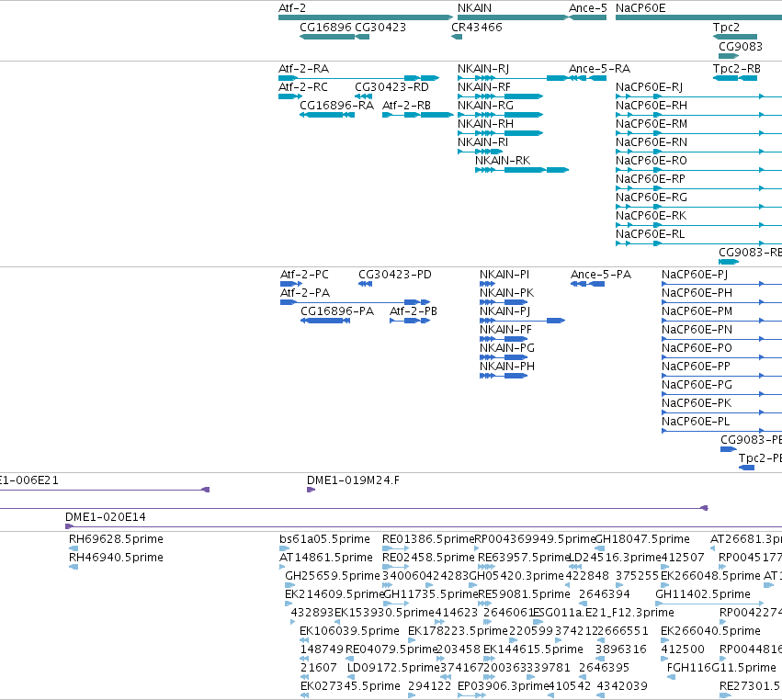782x700 pixels.
Task: Click protein Atf-2-PA label
Action: click(x=305, y=293)
